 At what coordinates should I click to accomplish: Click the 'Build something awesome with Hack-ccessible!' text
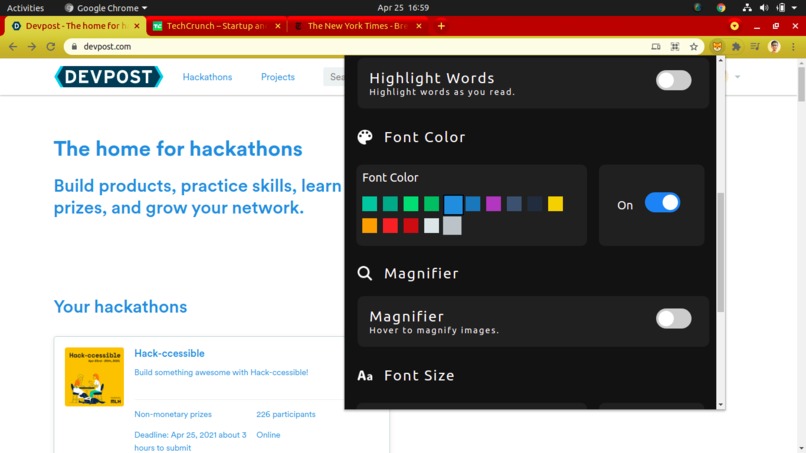[221, 372]
